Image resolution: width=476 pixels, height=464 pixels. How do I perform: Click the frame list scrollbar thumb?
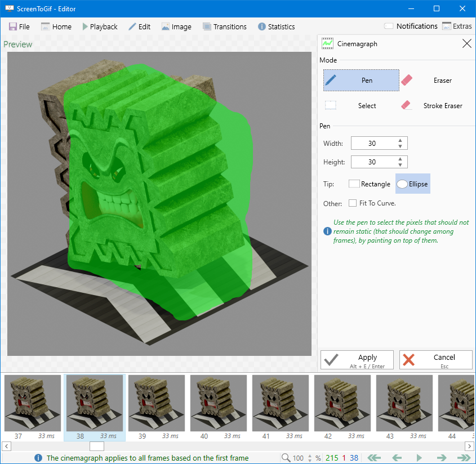[97, 446]
